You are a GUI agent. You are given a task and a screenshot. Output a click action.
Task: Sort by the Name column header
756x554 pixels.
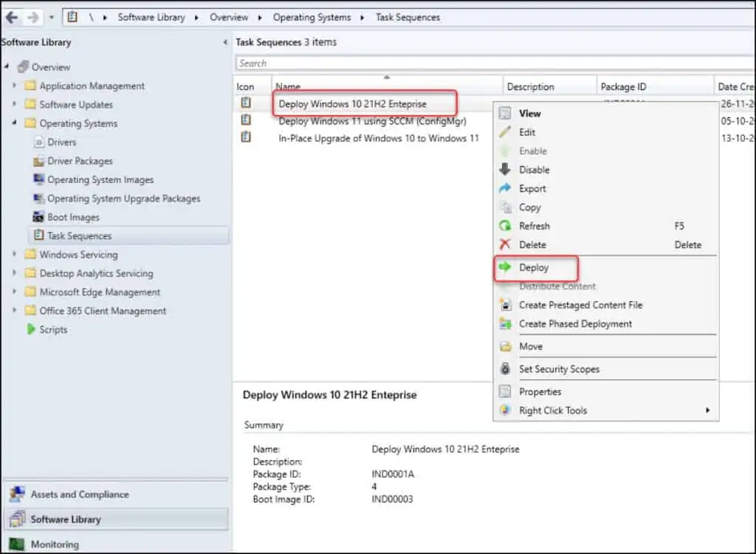[x=387, y=86]
